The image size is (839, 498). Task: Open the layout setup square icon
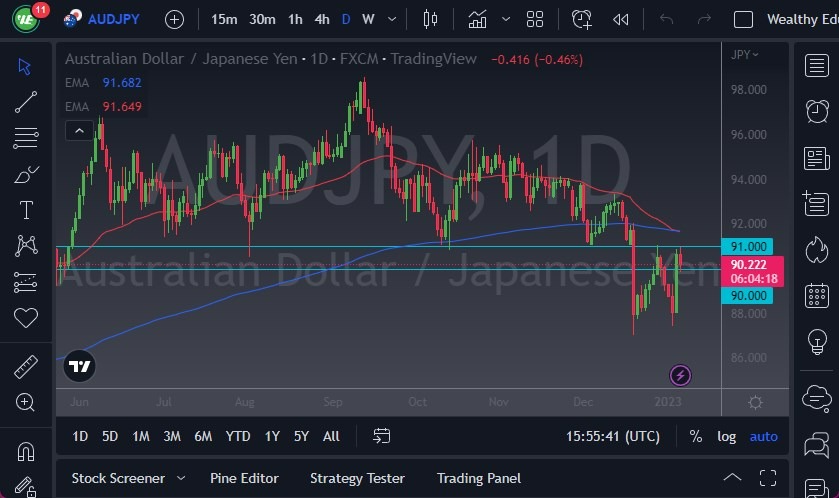743,20
